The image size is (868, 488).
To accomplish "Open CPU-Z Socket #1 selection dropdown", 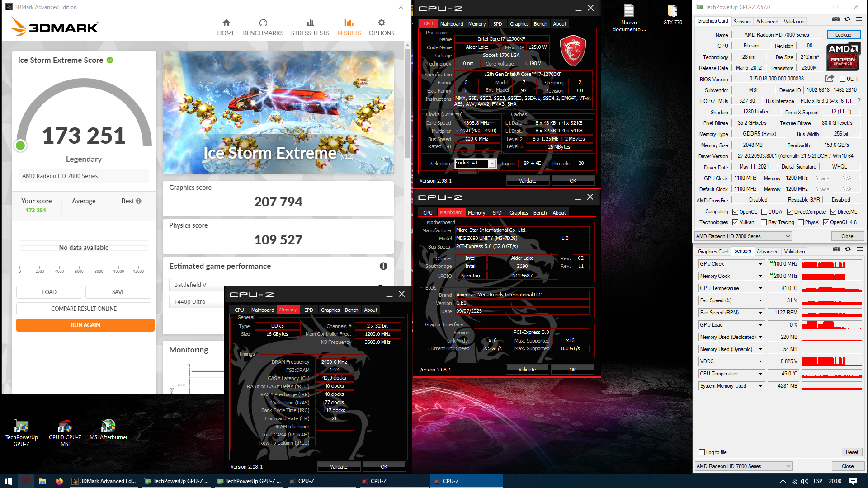I will [x=492, y=163].
